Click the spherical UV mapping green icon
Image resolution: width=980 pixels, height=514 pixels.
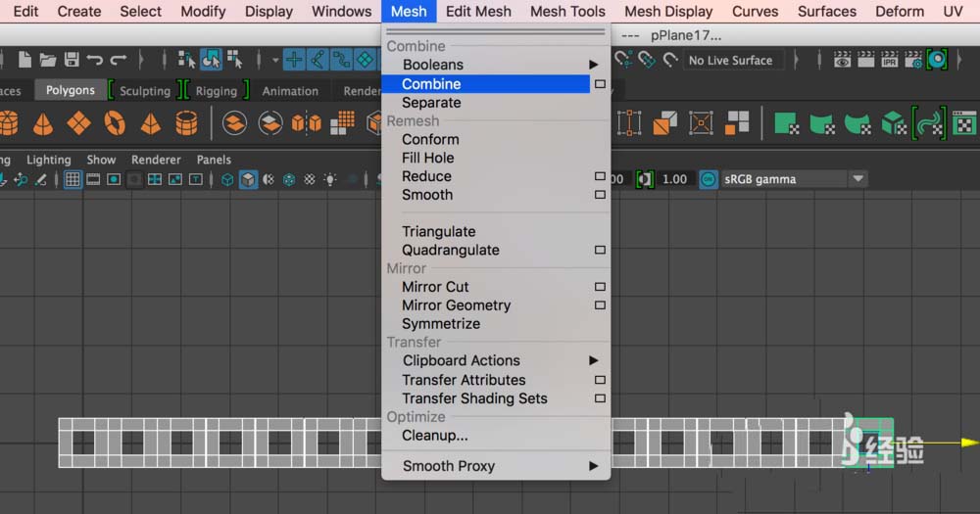point(858,123)
